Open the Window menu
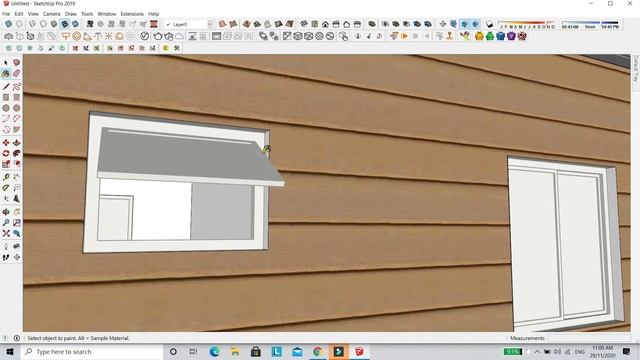This screenshot has width=640, height=360. (107, 14)
